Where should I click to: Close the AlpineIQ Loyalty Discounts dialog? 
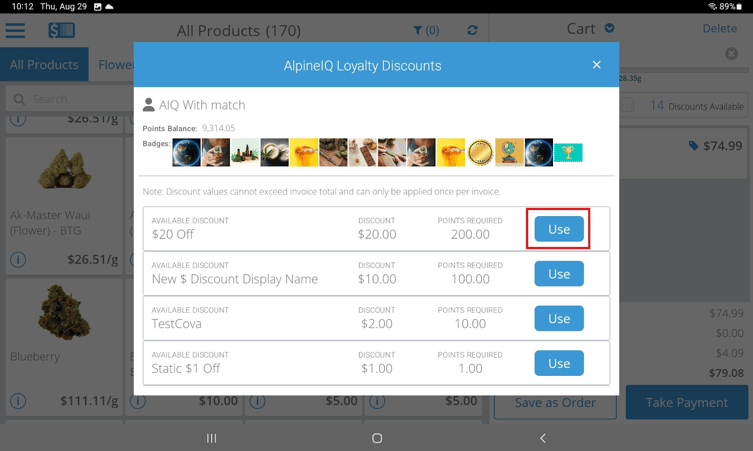coord(597,65)
